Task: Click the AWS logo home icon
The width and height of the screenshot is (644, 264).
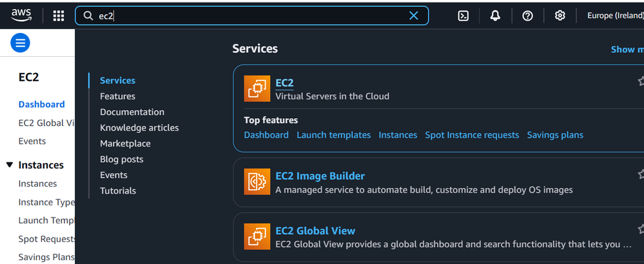Action: pyautogui.click(x=21, y=15)
